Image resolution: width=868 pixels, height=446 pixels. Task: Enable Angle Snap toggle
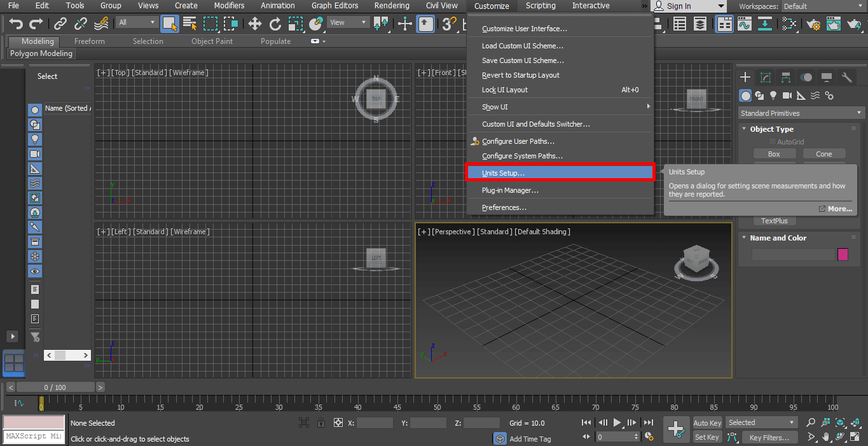465,24
